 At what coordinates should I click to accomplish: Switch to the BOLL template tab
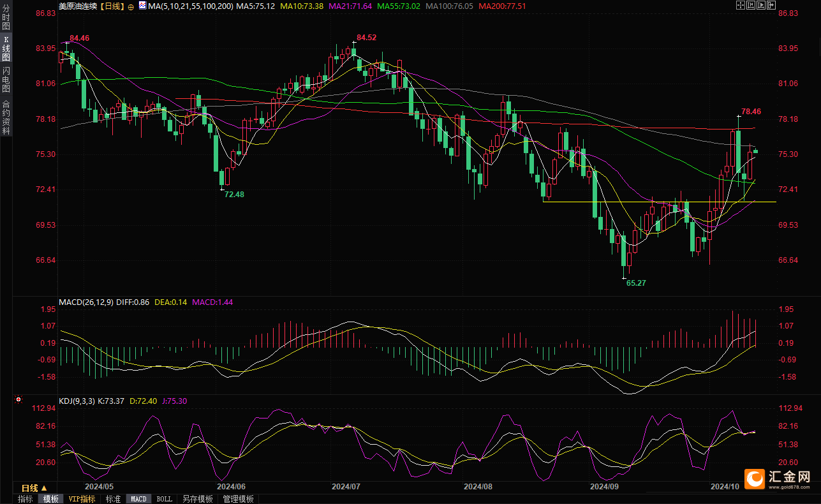point(164,499)
